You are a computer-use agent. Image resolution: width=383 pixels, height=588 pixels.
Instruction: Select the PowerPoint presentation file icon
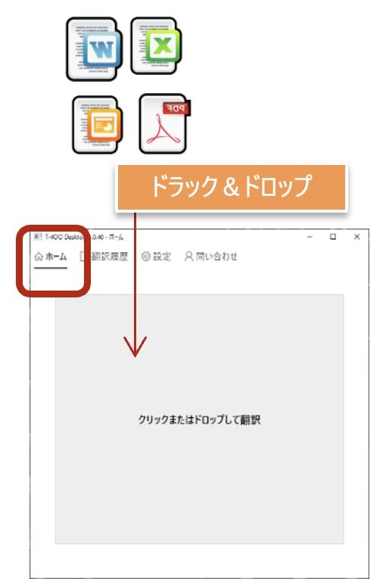click(97, 125)
